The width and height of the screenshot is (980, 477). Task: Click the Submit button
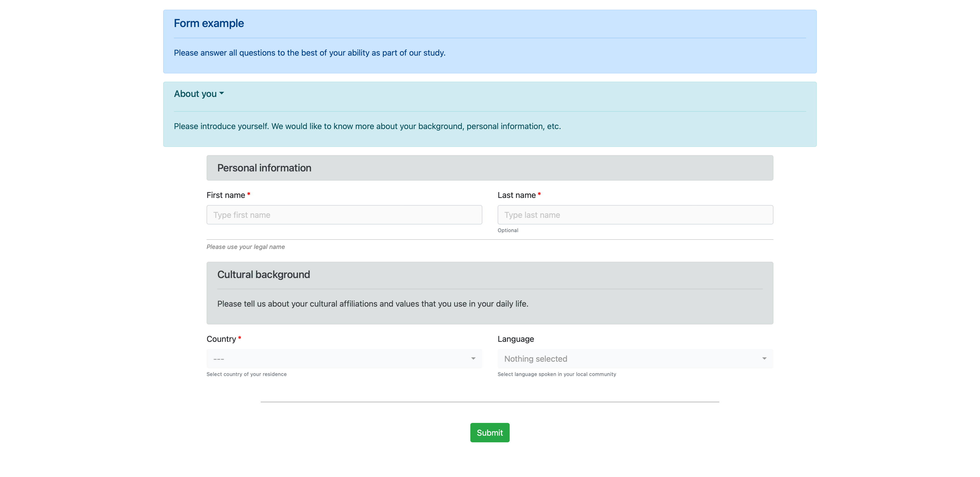(490, 432)
